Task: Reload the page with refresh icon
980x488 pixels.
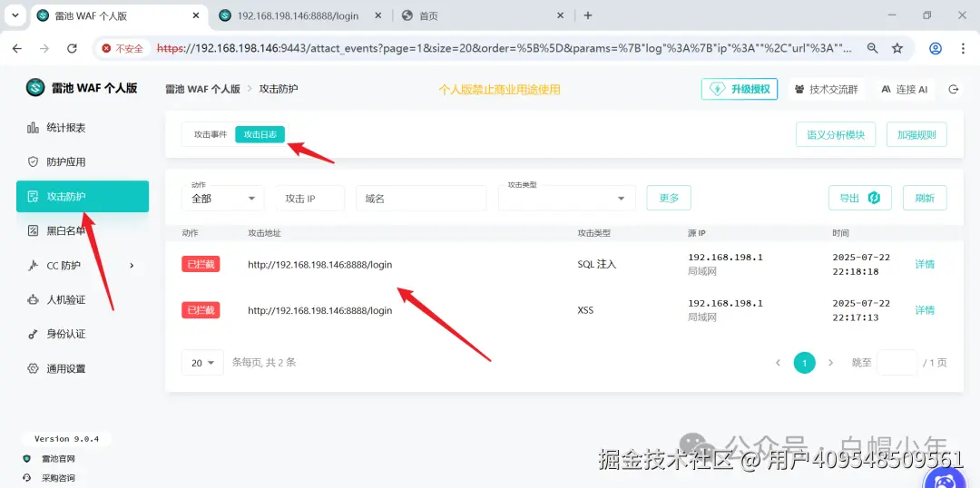Action: pyautogui.click(x=72, y=48)
